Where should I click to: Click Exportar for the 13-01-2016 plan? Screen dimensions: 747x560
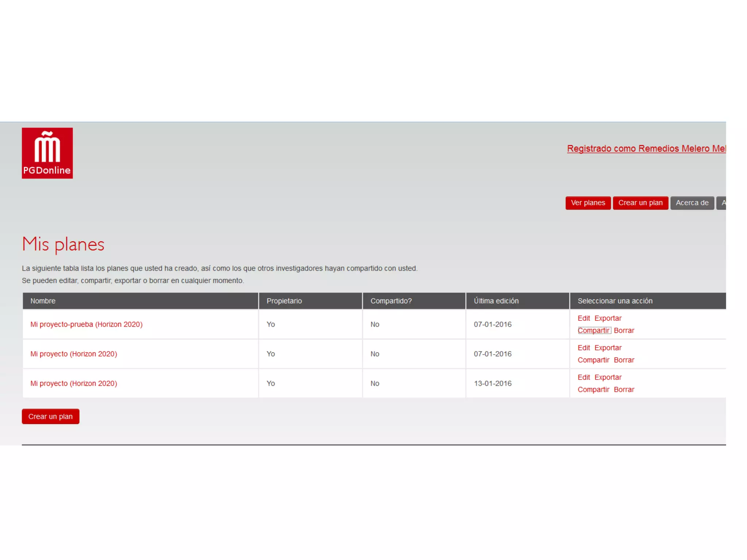pos(608,377)
